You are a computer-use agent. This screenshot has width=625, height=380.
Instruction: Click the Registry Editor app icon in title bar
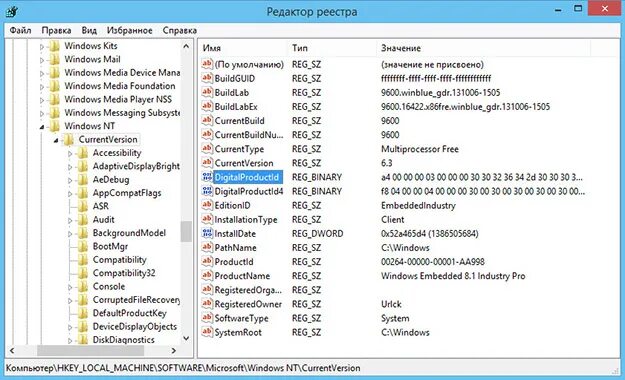(x=12, y=11)
